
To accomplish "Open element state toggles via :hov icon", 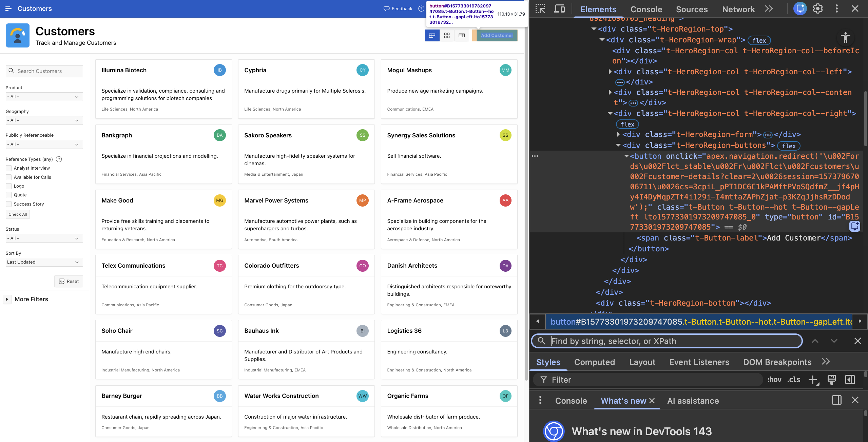I will 774,380.
